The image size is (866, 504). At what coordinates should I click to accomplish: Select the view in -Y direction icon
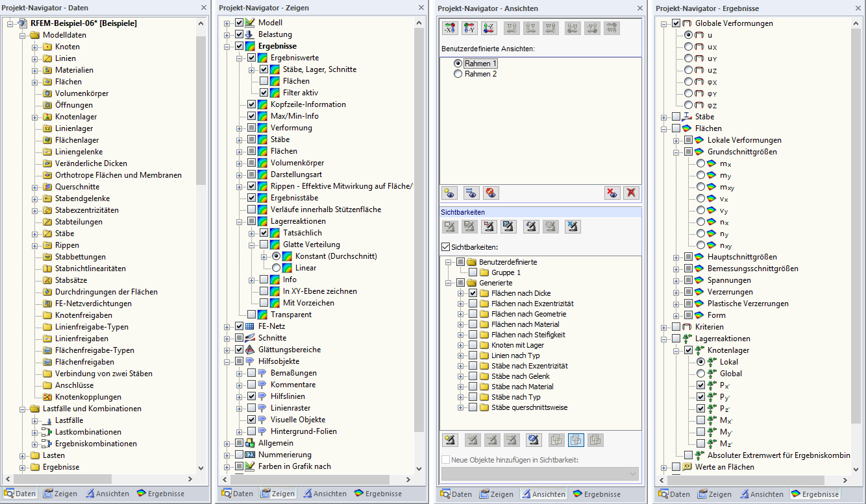point(469,27)
